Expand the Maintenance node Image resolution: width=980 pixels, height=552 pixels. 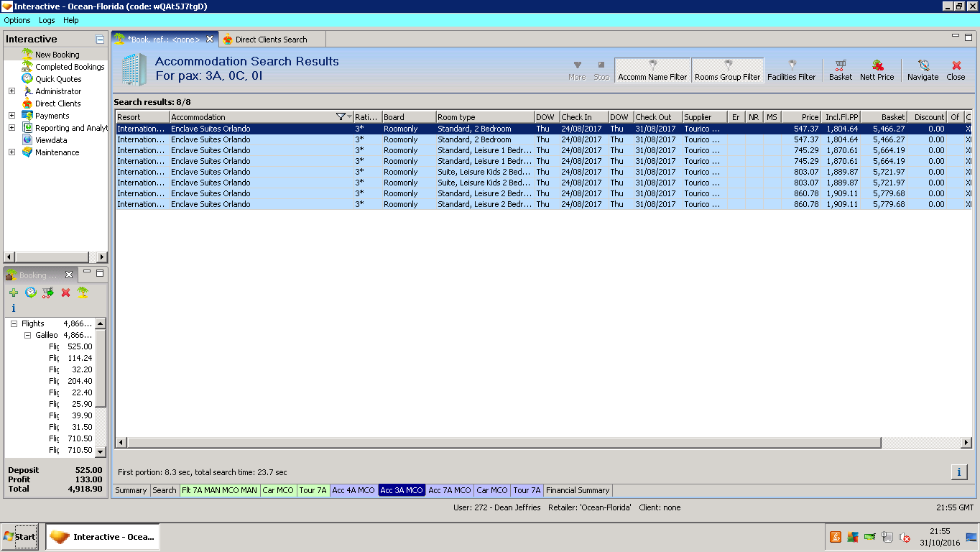11,152
